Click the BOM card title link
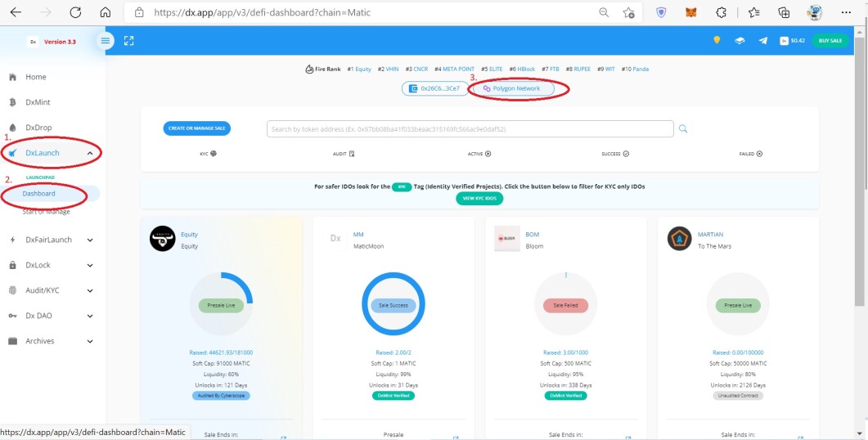The height and width of the screenshot is (440, 868). (532, 235)
